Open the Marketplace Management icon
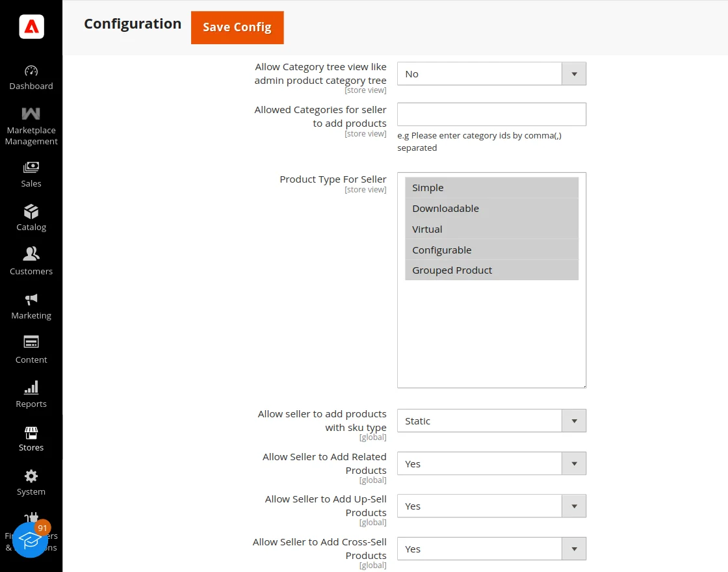Screen dimensions: 728x572 click(31, 114)
